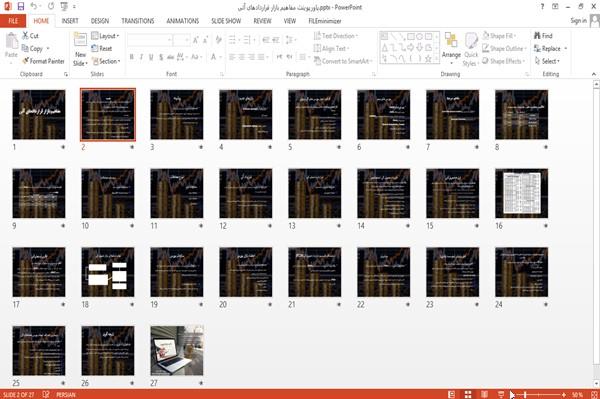Screen dimensions: 600x399
Task: Click the Cut scissors command
Action: click(x=30, y=36)
